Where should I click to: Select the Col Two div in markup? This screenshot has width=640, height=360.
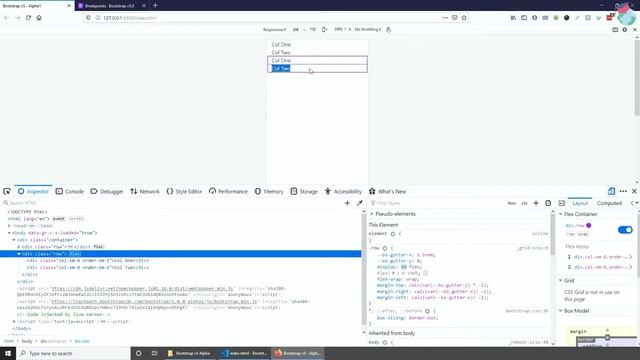pos(88,267)
